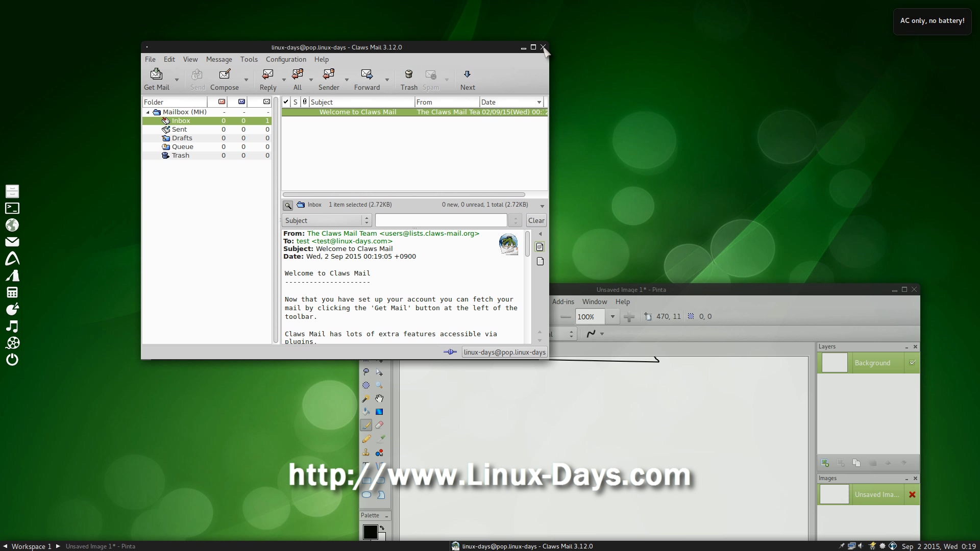Click the online/offline connection icon in status bar

450,352
